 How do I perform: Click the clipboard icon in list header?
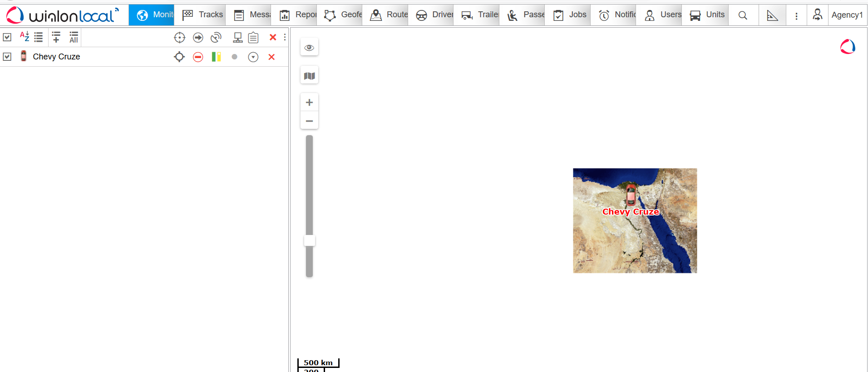tap(253, 38)
